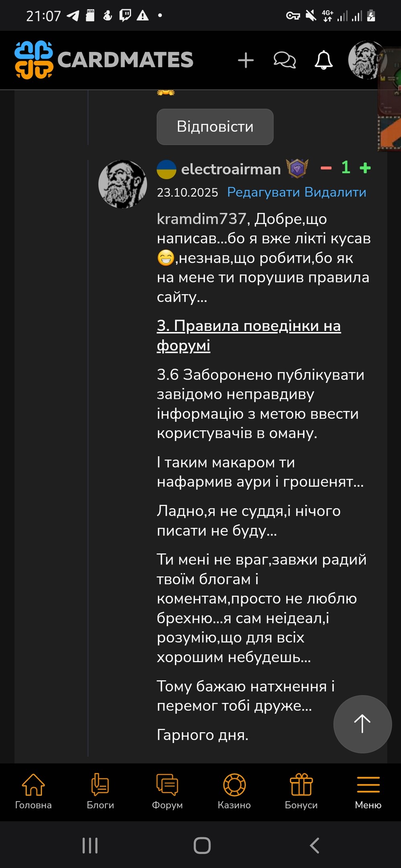Upvote the comment with green plus
The image size is (401, 868).
[365, 168]
